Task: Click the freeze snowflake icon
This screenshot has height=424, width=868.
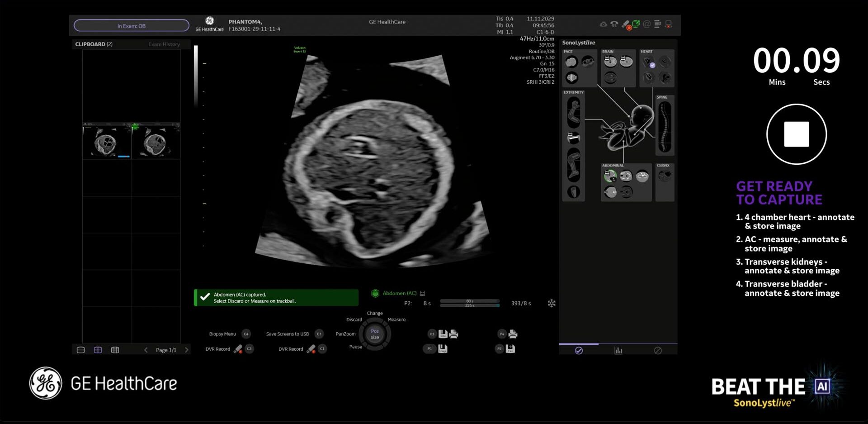Action: [551, 303]
